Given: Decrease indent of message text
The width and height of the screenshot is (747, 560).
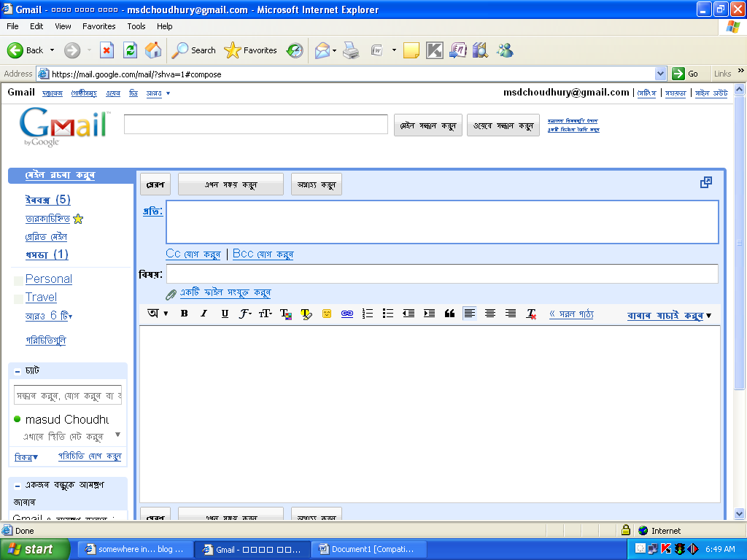Looking at the screenshot, I should (409, 314).
